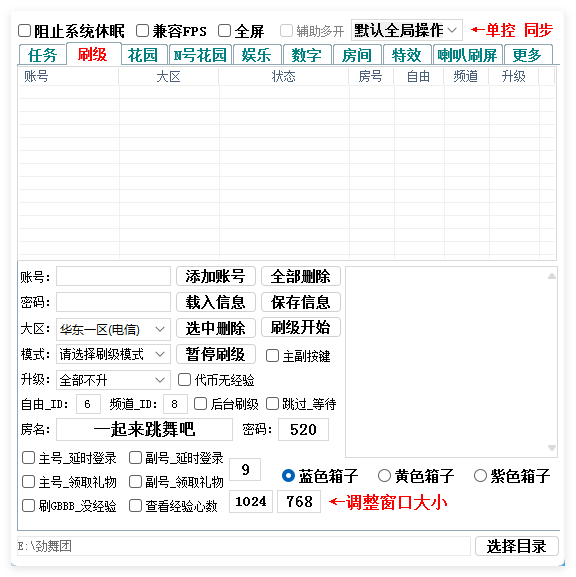Screen dimensions: 576x577
Task: Click the delay field showing 9
Action: (x=245, y=470)
